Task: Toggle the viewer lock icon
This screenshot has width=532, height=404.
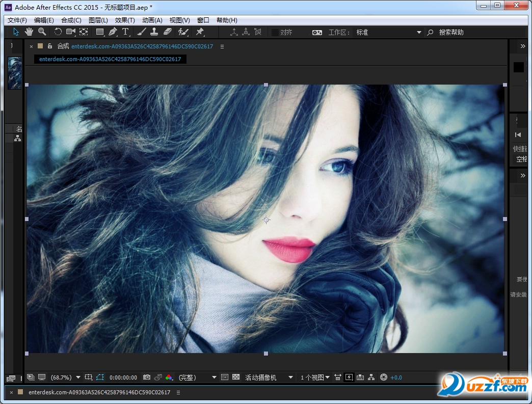Action: (50, 46)
